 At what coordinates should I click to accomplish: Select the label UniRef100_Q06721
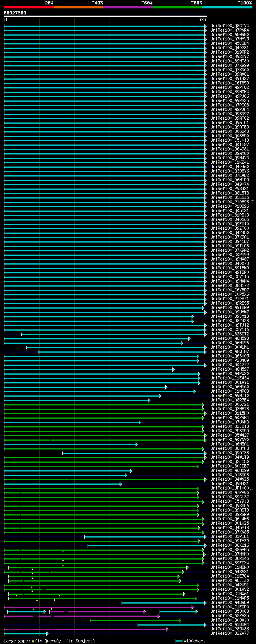click(230, 405)
